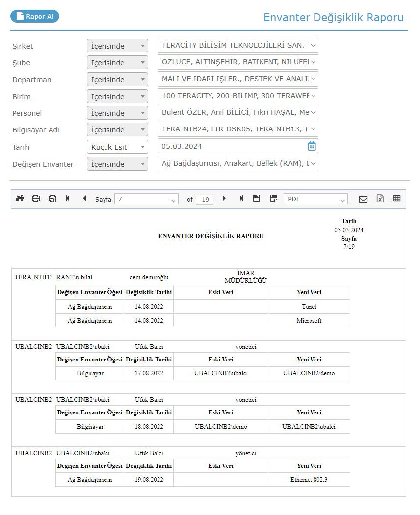
Task: Expand the Ağ Bağdaştırıcısı, Anakart inventory list
Action: pos(238,163)
